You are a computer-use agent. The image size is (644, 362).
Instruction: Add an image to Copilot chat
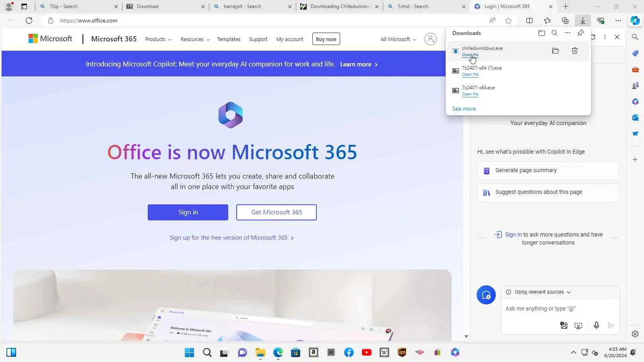click(x=564, y=325)
